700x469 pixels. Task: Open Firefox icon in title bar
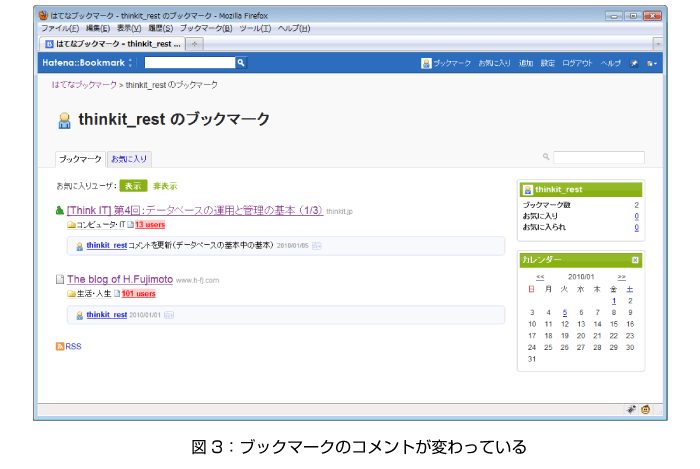click(x=43, y=16)
